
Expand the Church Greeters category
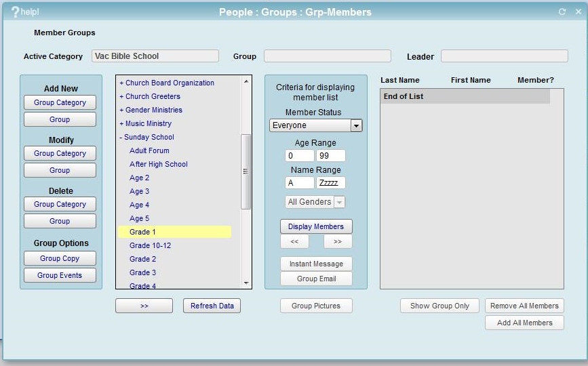(x=150, y=96)
